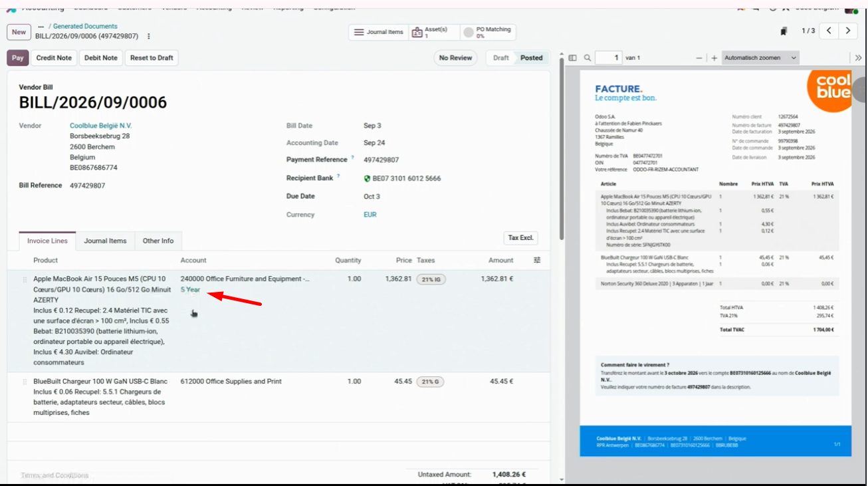Click the 5 Year asset model link
This screenshot has height=486, width=868.
[x=190, y=290]
